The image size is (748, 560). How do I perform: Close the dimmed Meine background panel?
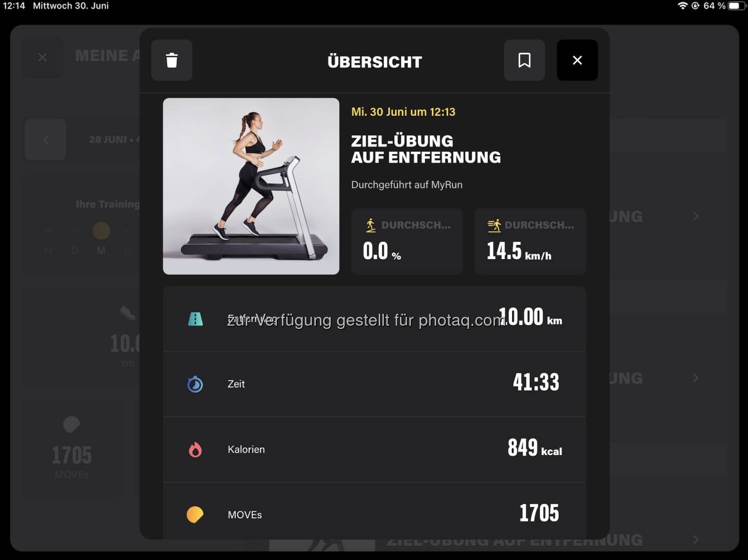(43, 57)
